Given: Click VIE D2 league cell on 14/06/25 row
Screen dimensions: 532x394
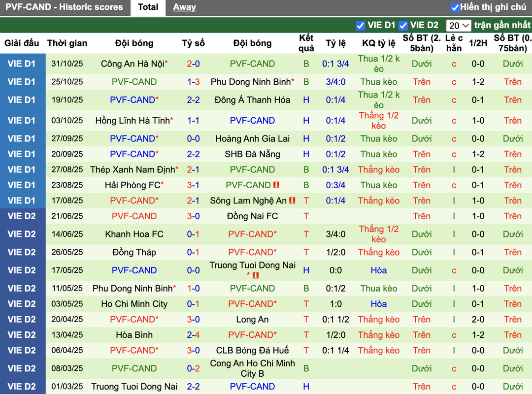Looking at the screenshot, I should coord(22,234).
